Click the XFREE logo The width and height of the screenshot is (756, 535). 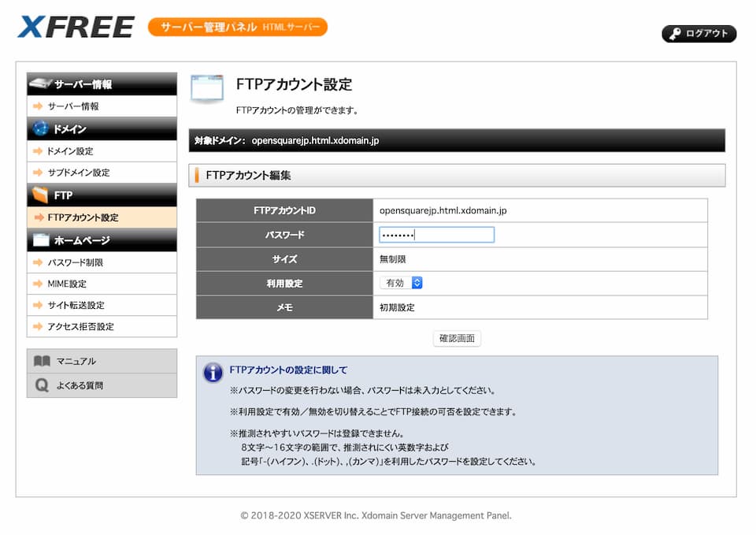tap(76, 27)
